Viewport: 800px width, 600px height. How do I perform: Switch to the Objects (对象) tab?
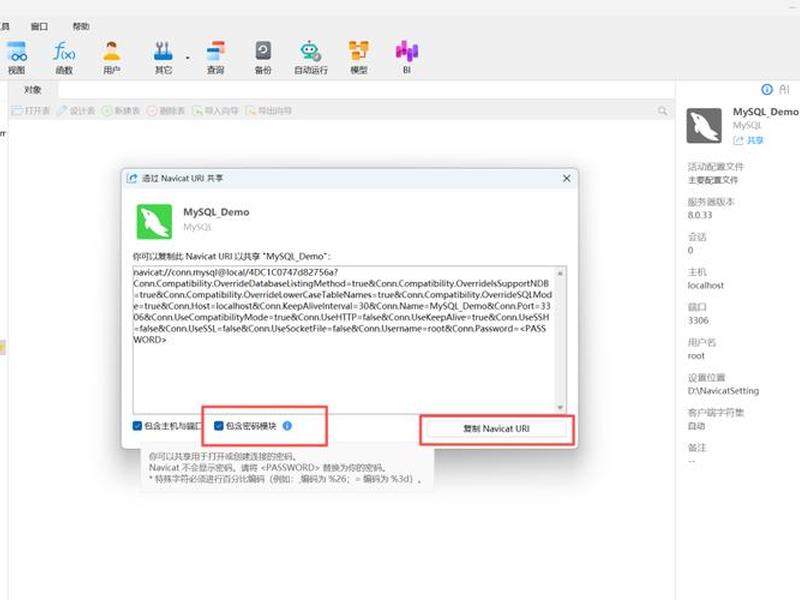tap(33, 90)
